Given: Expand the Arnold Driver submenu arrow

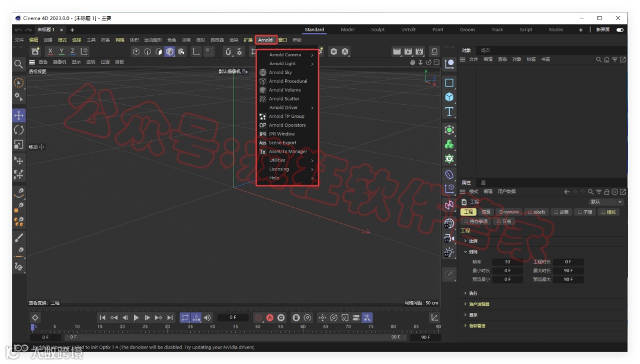Looking at the screenshot, I should (x=312, y=108).
